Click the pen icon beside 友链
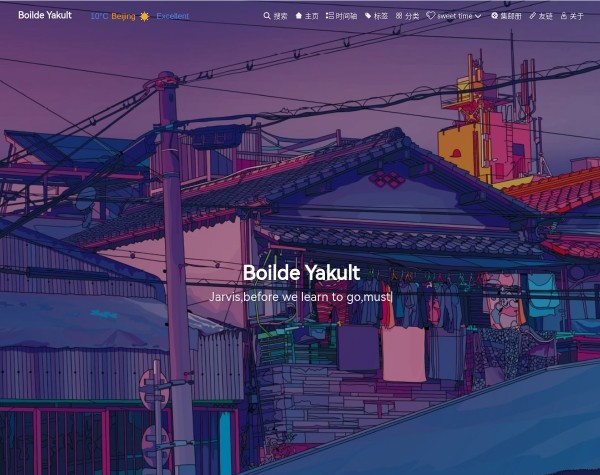This screenshot has width=600, height=475. 533,16
